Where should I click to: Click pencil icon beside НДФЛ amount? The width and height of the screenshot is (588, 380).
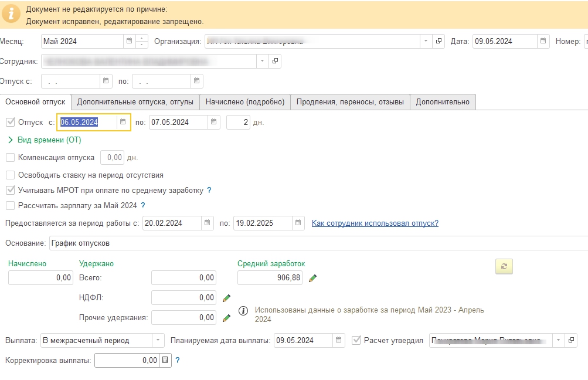pos(227,298)
